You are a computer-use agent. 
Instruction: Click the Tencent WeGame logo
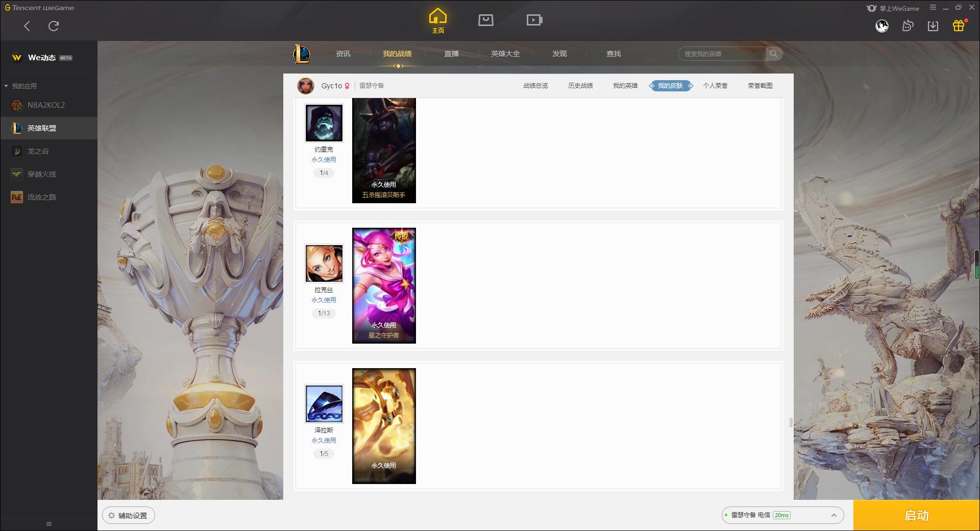pyautogui.click(x=39, y=8)
